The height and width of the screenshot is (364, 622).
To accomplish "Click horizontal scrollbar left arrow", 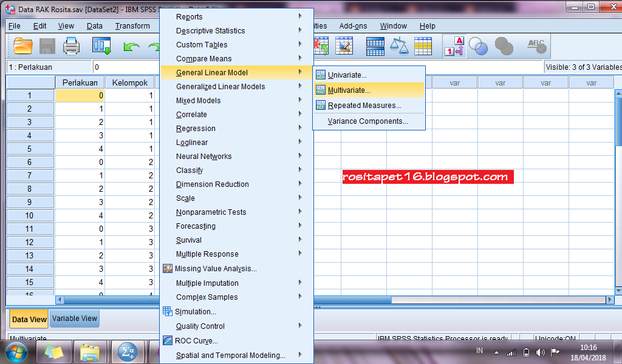I will 60,300.
